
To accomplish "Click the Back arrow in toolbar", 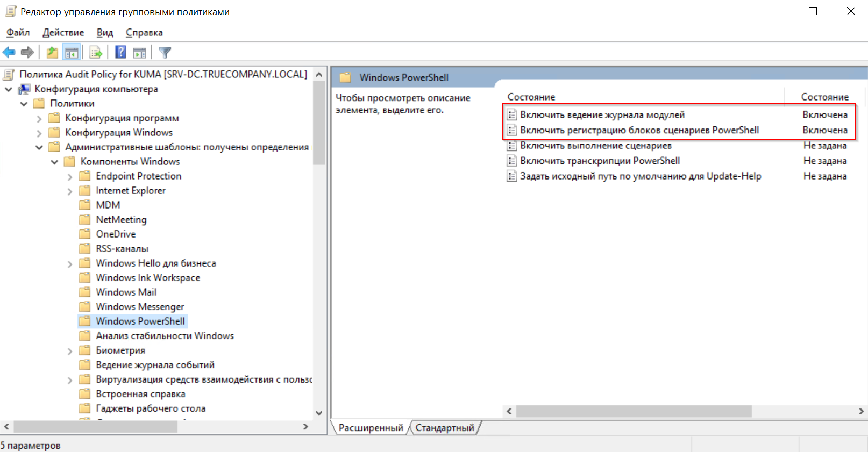I will [9, 52].
